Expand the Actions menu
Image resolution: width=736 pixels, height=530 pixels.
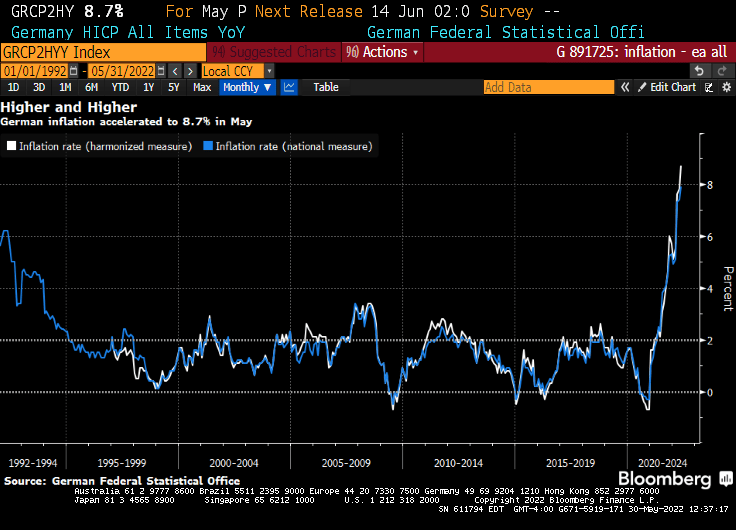[x=383, y=52]
